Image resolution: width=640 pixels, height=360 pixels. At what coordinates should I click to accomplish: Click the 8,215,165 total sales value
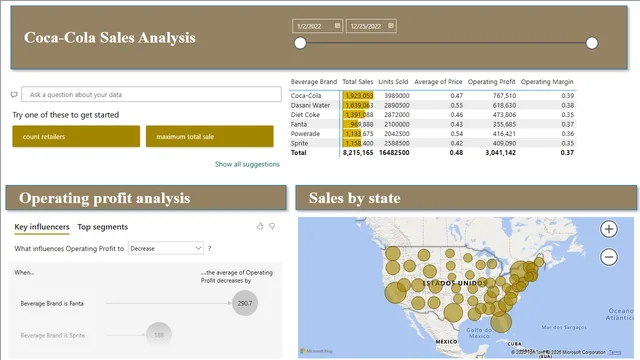coord(358,153)
